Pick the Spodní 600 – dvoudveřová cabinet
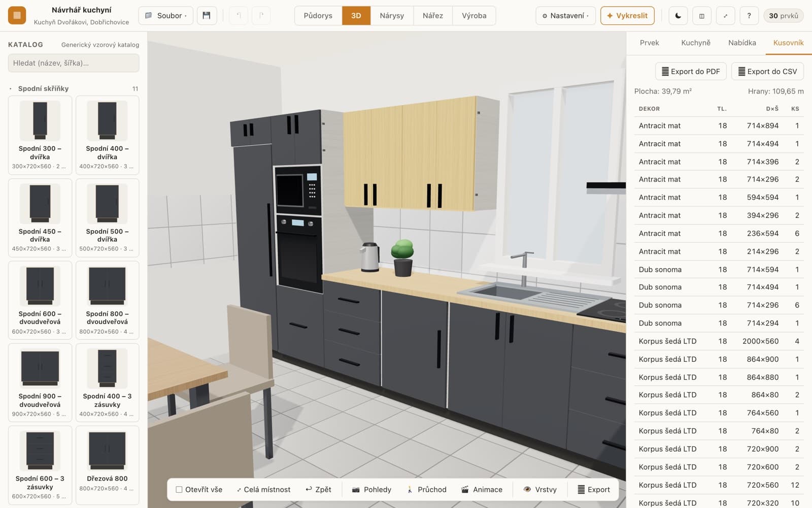The width and height of the screenshot is (812, 508). point(40,300)
